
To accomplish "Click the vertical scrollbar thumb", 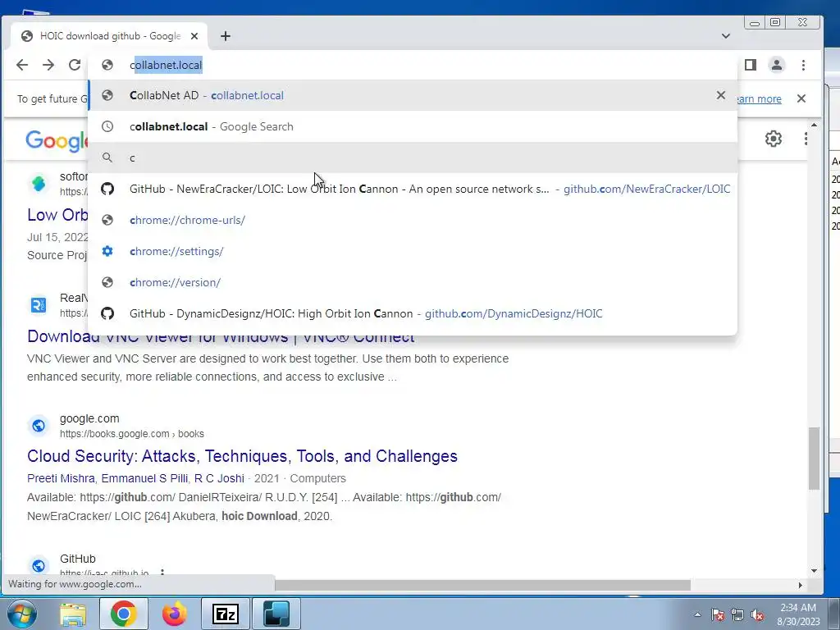I will point(814,458).
